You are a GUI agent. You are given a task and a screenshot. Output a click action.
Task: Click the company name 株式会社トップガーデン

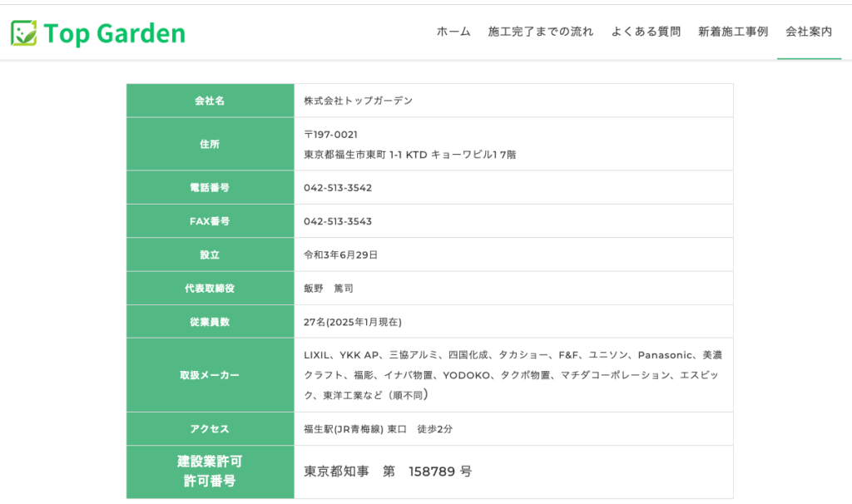click(x=358, y=101)
